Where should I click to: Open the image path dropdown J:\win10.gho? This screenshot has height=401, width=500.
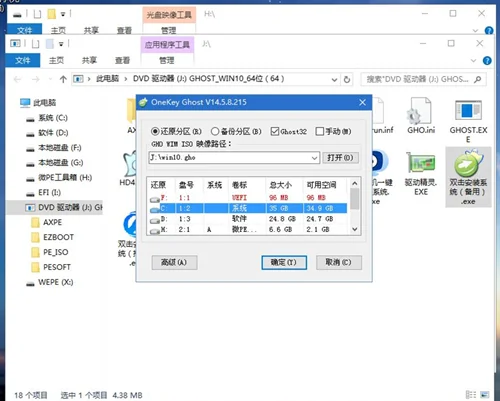(314, 158)
